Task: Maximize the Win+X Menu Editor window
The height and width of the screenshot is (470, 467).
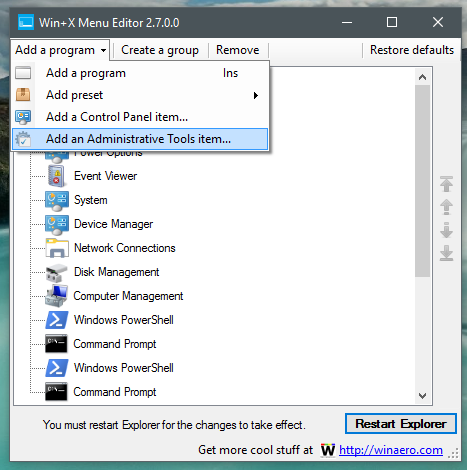Action: pos(392,22)
